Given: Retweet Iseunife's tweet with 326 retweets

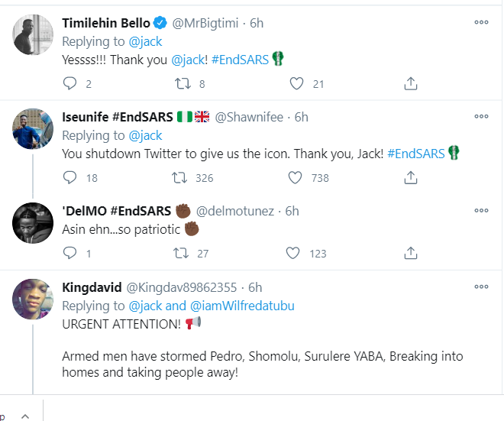Looking at the screenshot, I should click(x=183, y=177).
